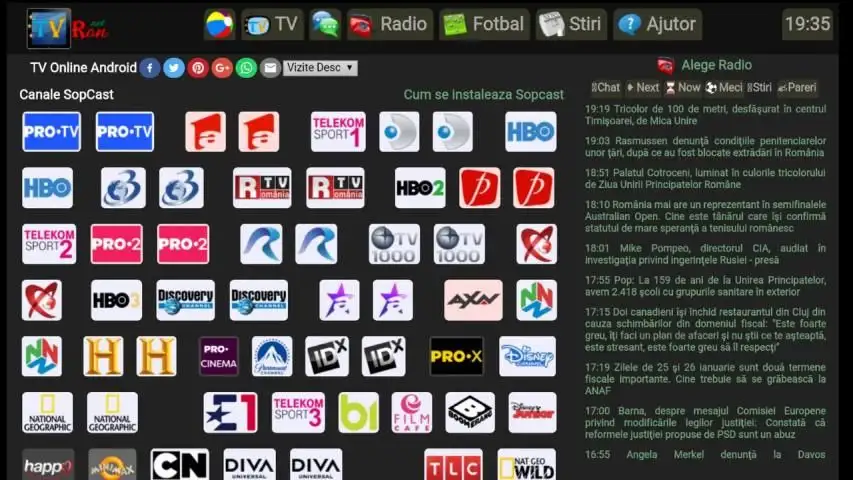Go to the Fotbal section
853x480 pixels.
[483, 24]
